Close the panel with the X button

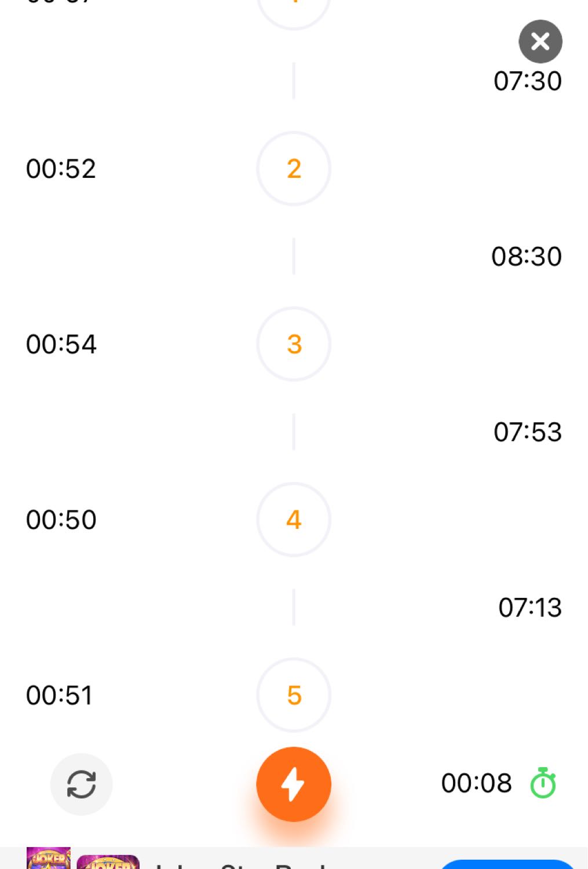[x=540, y=42]
